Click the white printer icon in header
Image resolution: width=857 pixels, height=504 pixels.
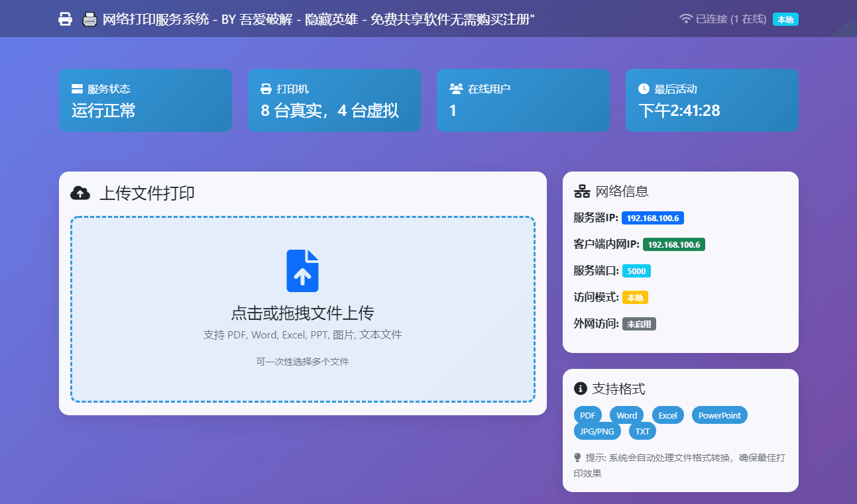pos(65,19)
